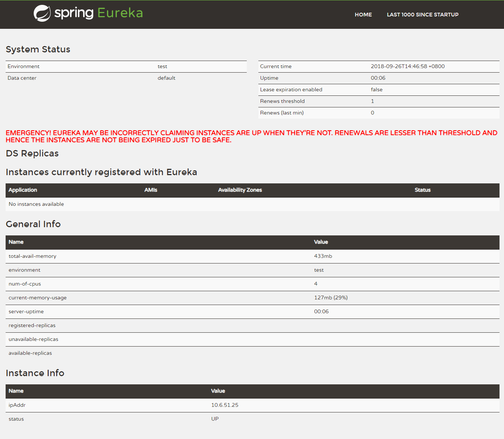Click the 433mb memory value

pyautogui.click(x=323, y=256)
